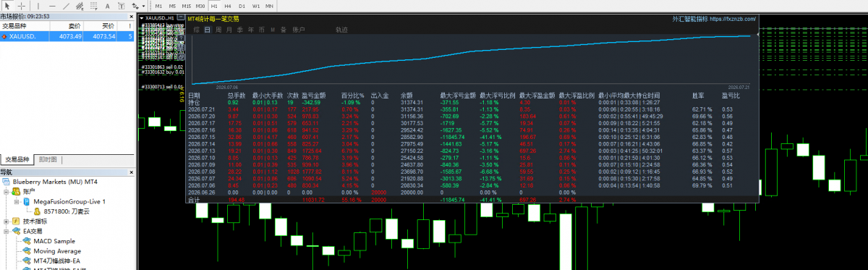868x270 pixels.
Task: Expand the 技术指标 indicators node
Action: click(x=7, y=222)
